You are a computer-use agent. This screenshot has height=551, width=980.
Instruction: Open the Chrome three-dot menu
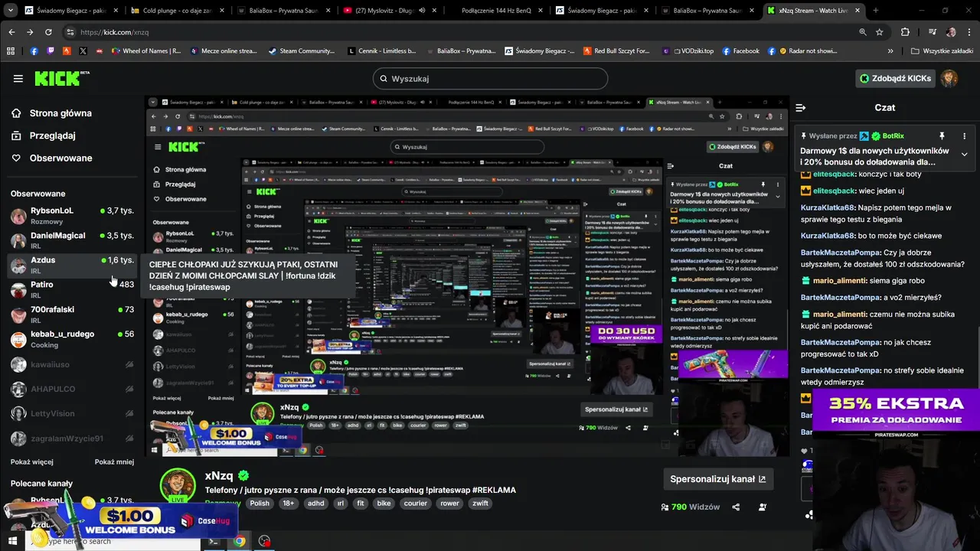969,32
